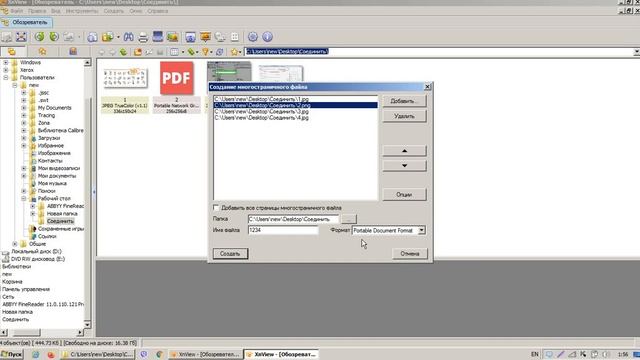Click the Создать button in dialog
This screenshot has height=360, width=640.
click(x=230, y=253)
